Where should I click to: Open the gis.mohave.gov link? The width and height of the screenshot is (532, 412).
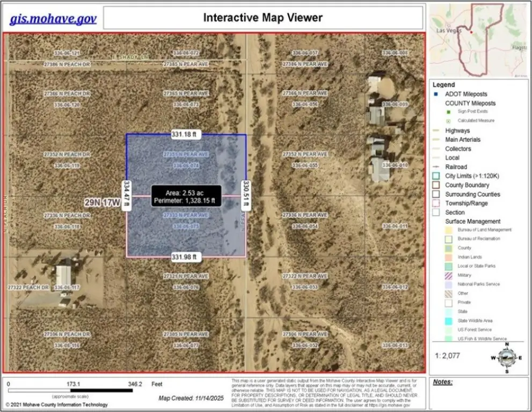[53, 19]
